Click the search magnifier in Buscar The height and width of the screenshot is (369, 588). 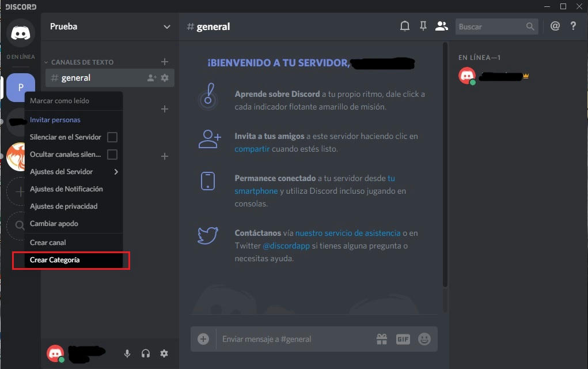pyautogui.click(x=530, y=27)
